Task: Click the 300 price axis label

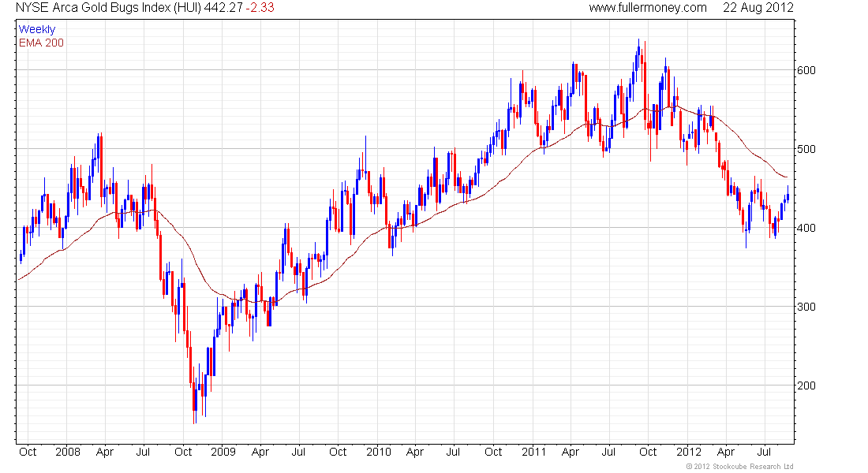Action: pos(806,307)
